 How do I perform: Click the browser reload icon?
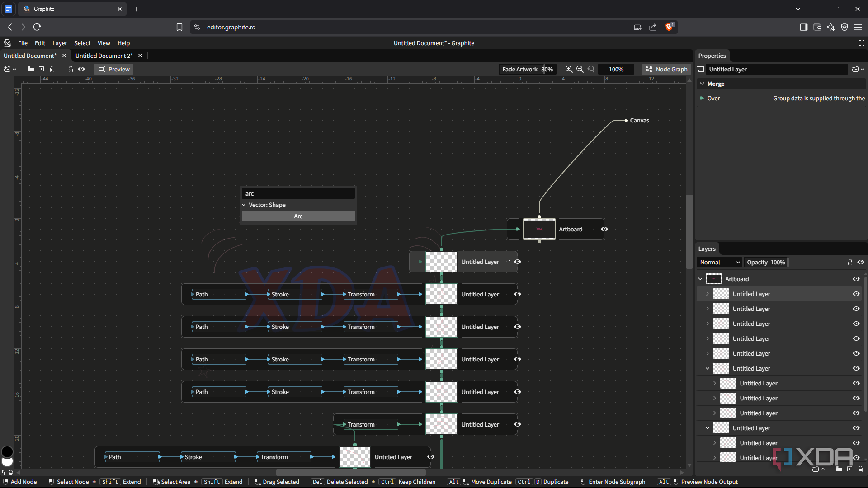coord(37,27)
